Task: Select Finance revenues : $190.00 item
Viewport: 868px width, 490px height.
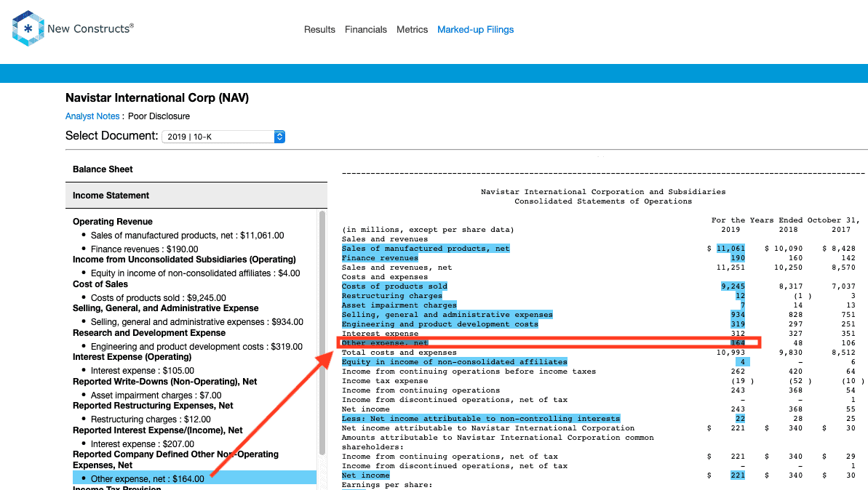Action: [x=145, y=249]
